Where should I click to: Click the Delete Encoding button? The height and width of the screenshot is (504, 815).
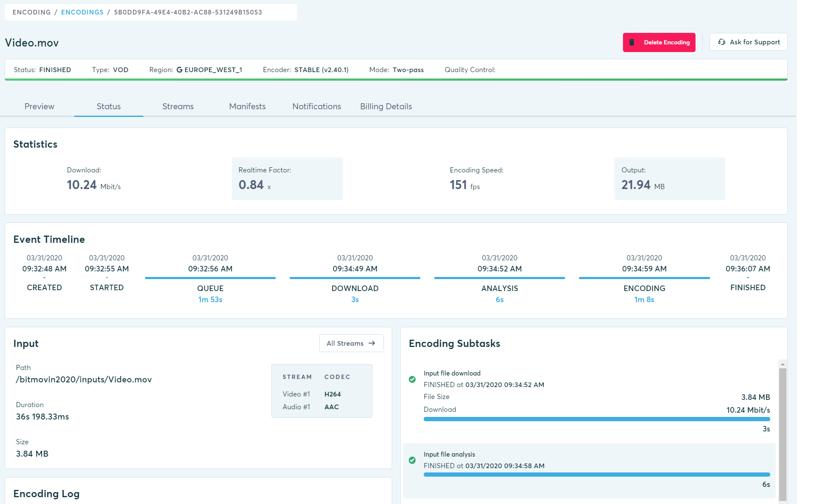(x=659, y=42)
